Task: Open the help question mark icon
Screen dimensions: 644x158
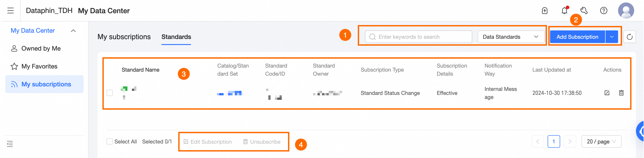Action: pyautogui.click(x=604, y=11)
